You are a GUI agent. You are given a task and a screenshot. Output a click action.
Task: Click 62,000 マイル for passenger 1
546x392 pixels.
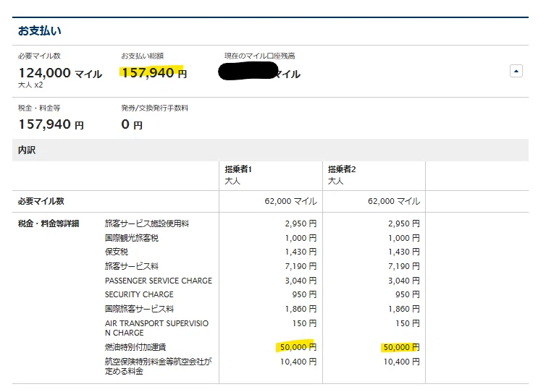[x=290, y=201]
